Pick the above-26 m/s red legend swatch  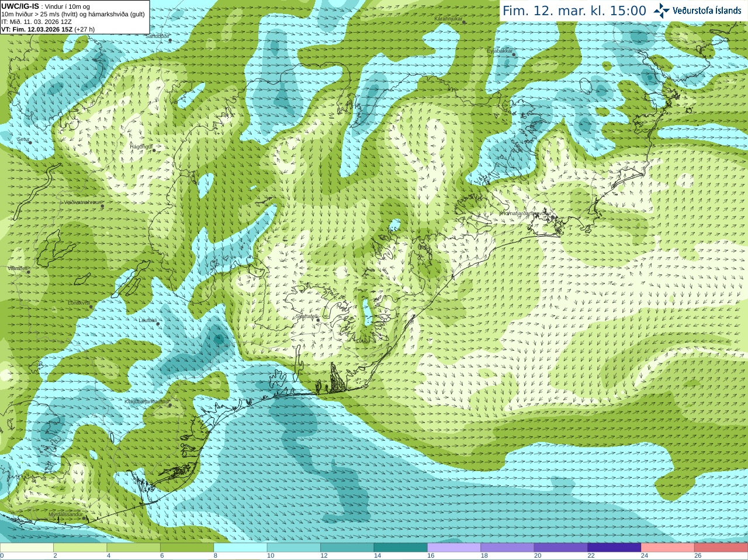pos(721,548)
